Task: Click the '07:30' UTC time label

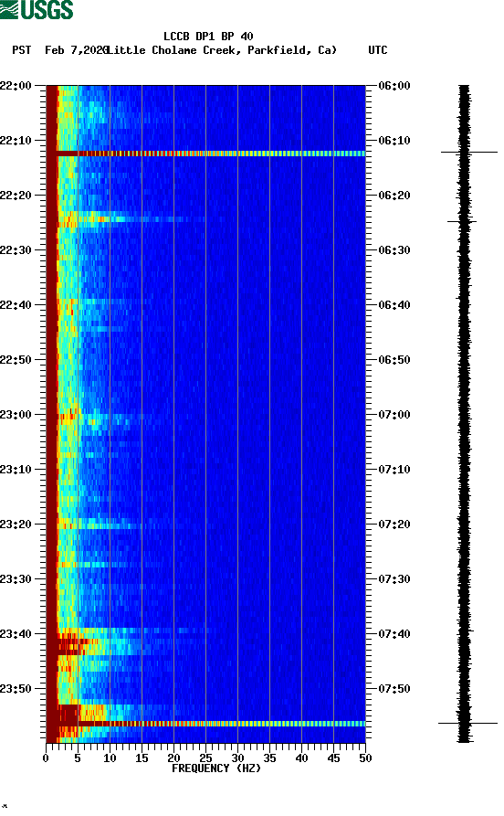Action: tap(394, 579)
